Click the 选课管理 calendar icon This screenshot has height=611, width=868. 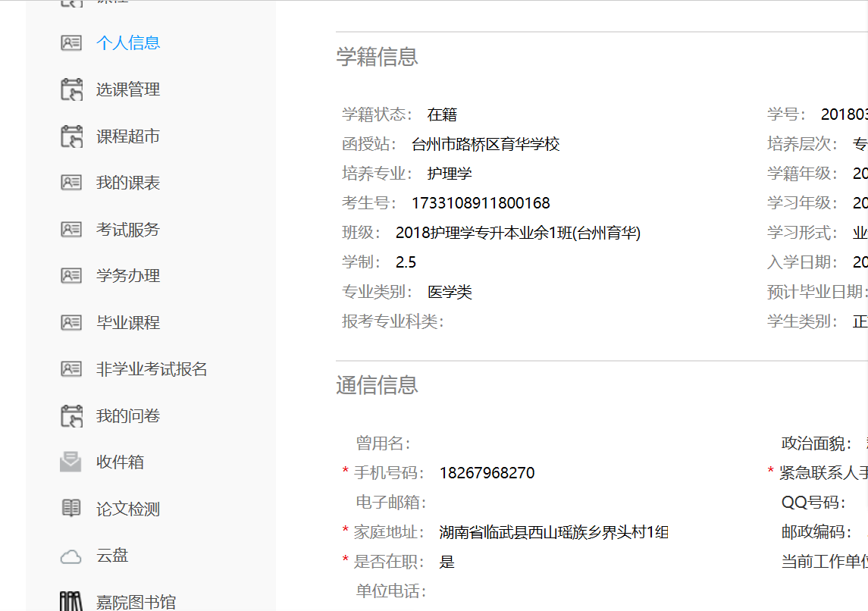71,89
